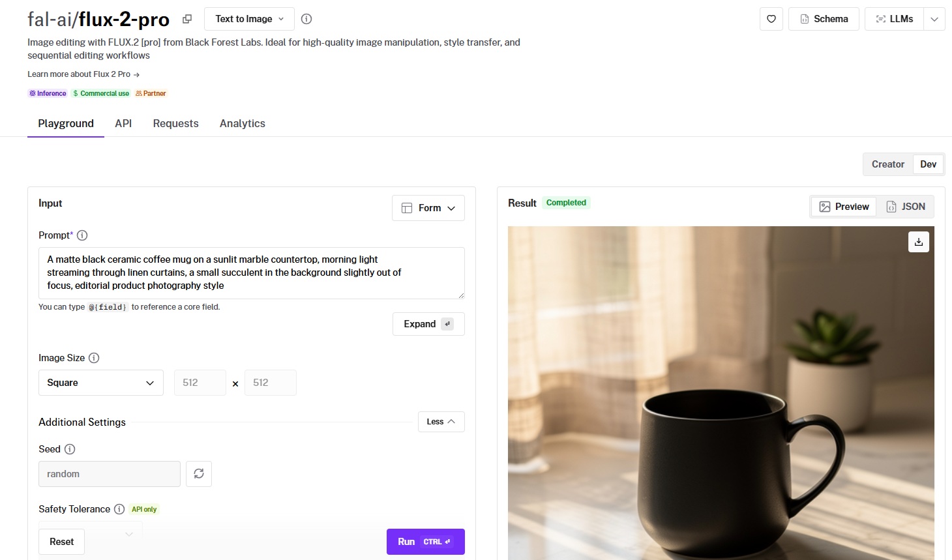Screen dimensions: 952x560
Task: Open the Form view dropdown
Action: pyautogui.click(x=428, y=208)
